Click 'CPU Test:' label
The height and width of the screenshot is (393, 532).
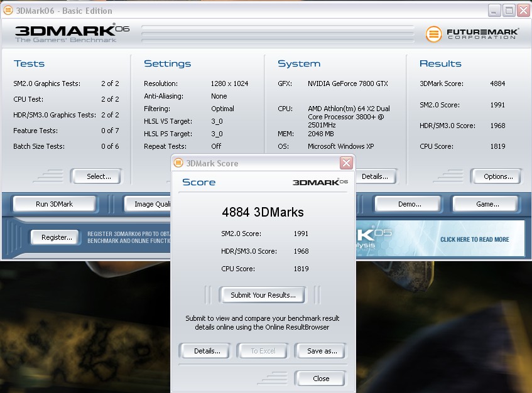click(28, 99)
